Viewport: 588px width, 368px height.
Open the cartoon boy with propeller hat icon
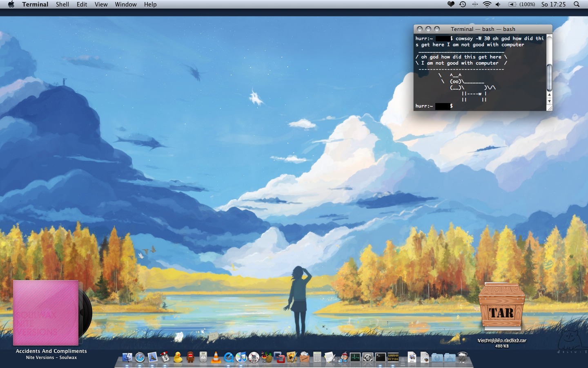tap(343, 357)
